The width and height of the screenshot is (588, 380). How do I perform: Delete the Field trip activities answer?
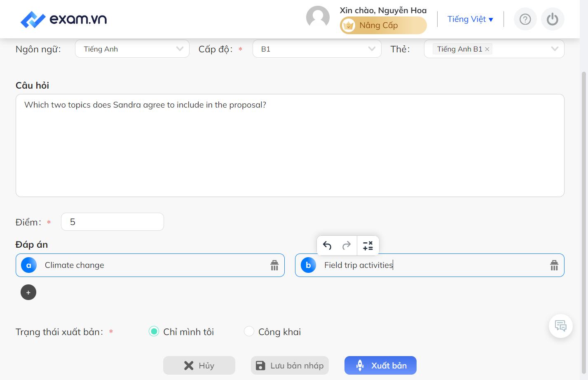click(554, 265)
